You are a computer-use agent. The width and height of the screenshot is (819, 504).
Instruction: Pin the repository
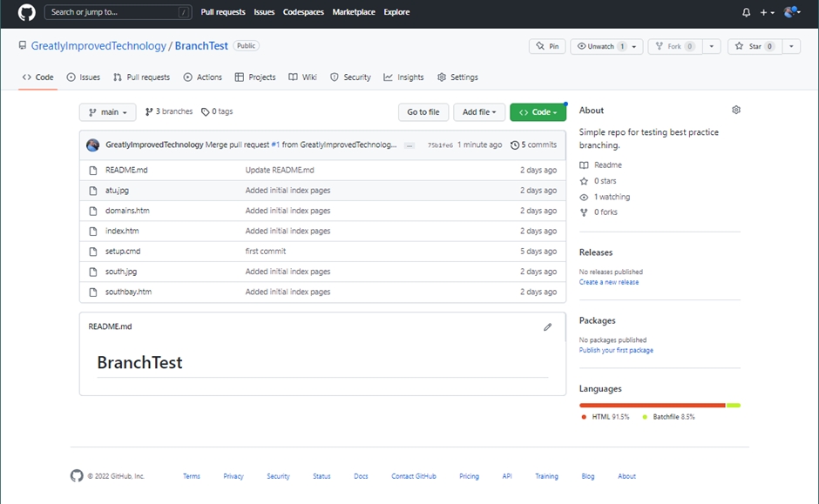(x=547, y=46)
